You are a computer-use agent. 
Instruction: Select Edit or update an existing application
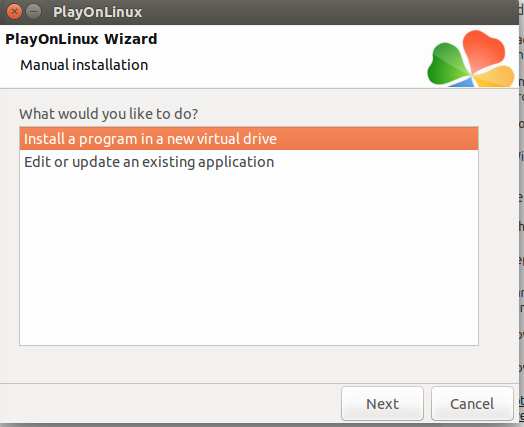coord(249,162)
